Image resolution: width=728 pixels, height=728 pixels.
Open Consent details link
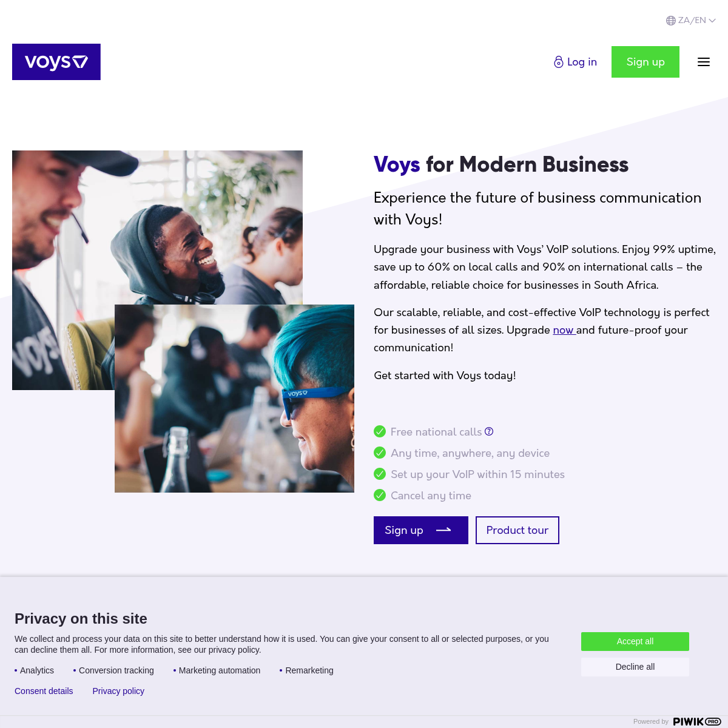pos(44,691)
